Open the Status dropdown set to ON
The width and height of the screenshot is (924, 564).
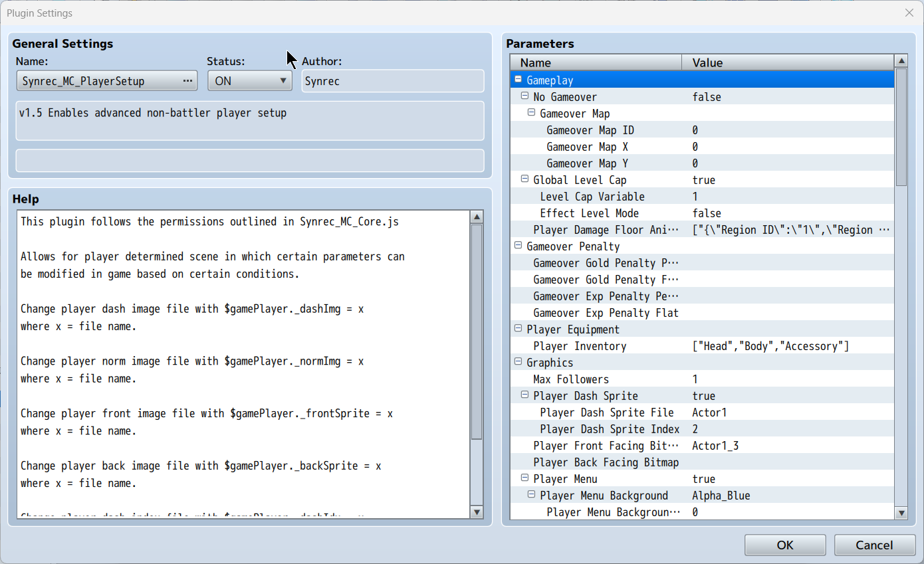point(249,81)
